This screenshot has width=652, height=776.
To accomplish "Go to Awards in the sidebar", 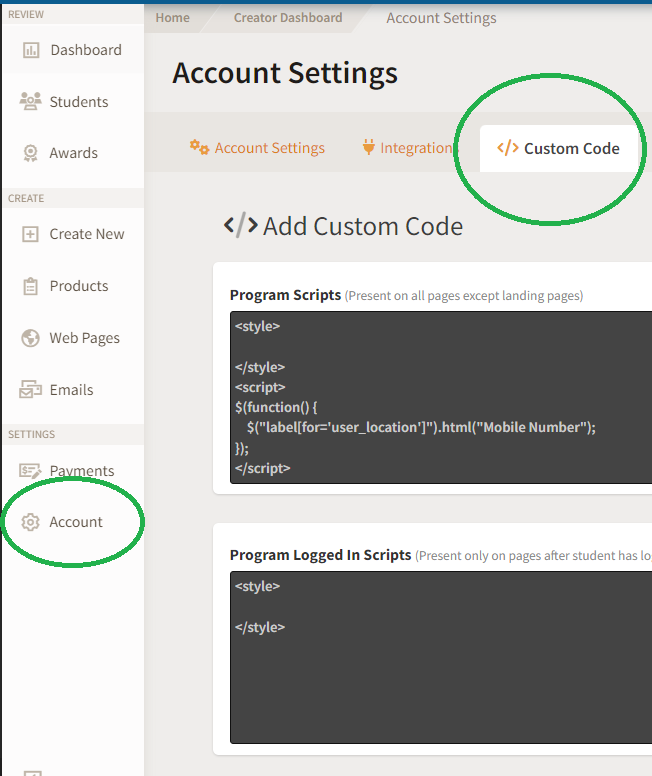I will 73,153.
